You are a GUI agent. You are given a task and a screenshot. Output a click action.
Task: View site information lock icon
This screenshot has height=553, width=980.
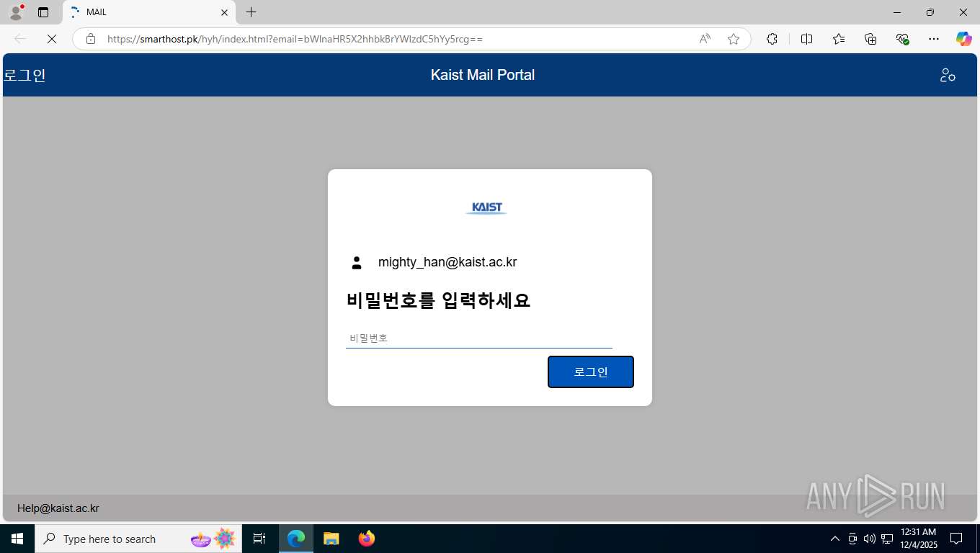pos(91,39)
